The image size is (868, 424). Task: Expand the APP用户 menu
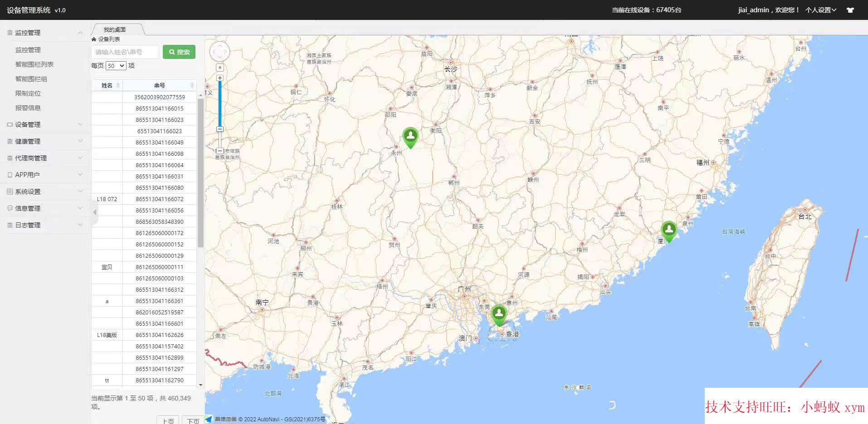click(x=80, y=175)
